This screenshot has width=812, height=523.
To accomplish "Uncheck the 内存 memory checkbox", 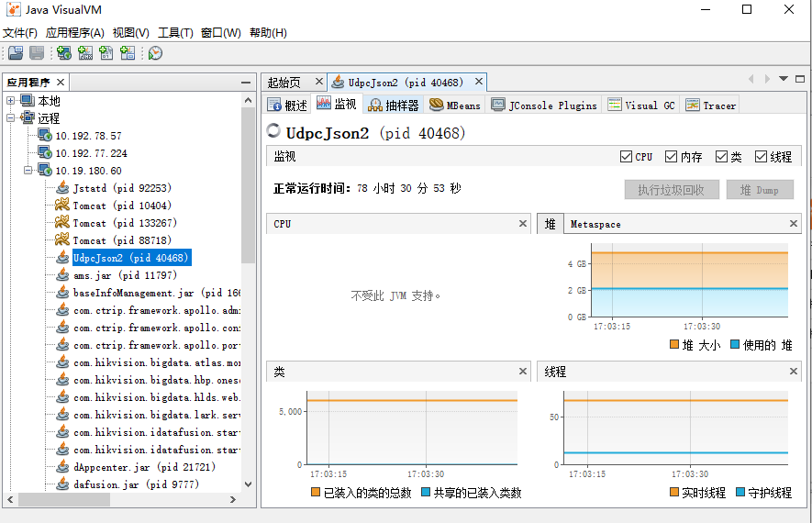I will (671, 156).
